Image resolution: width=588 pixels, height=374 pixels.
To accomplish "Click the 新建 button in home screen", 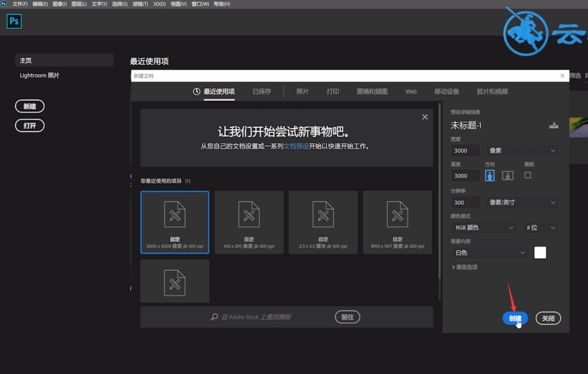I will pos(30,106).
